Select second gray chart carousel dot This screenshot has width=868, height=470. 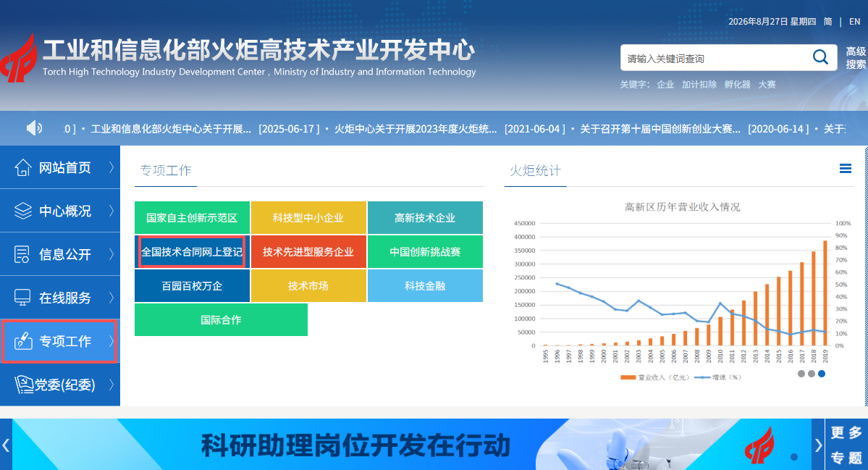point(812,374)
